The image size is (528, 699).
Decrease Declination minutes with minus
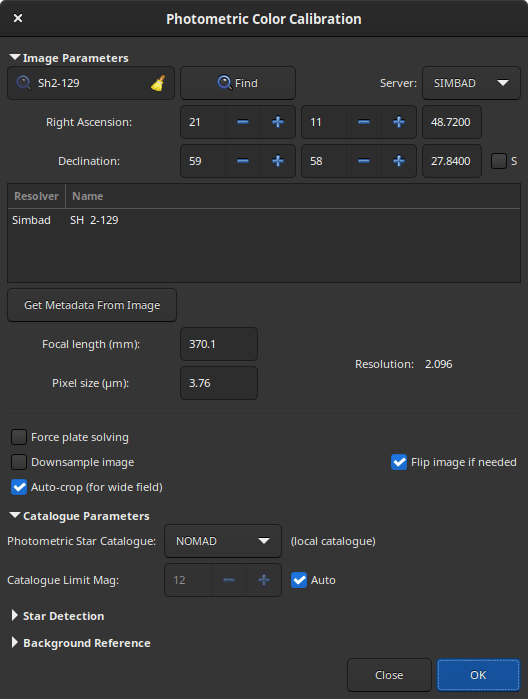(363, 161)
